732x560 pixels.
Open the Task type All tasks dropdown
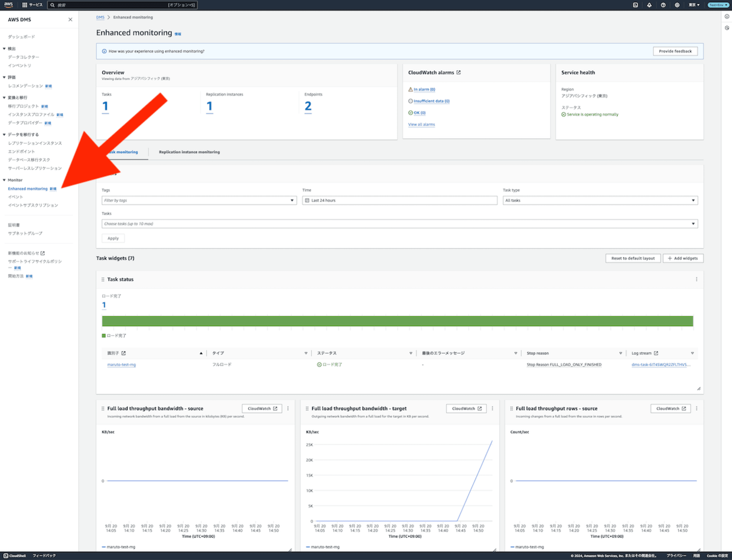600,201
